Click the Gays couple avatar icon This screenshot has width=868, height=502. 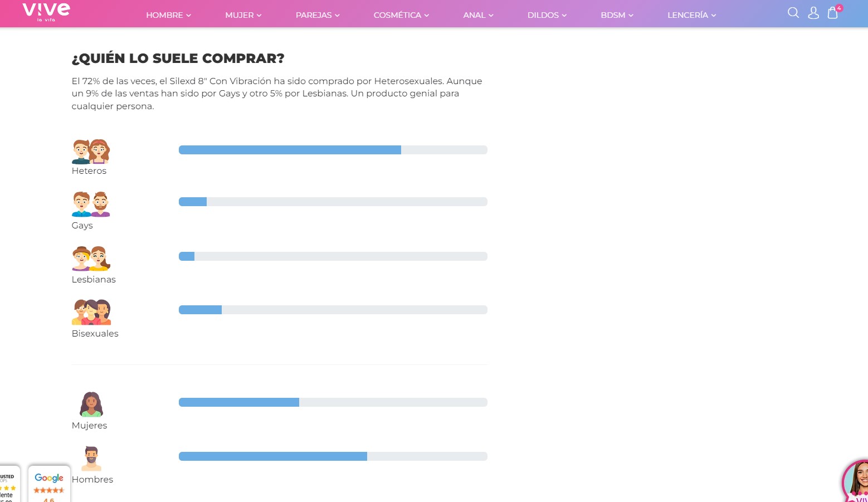pyautogui.click(x=91, y=204)
